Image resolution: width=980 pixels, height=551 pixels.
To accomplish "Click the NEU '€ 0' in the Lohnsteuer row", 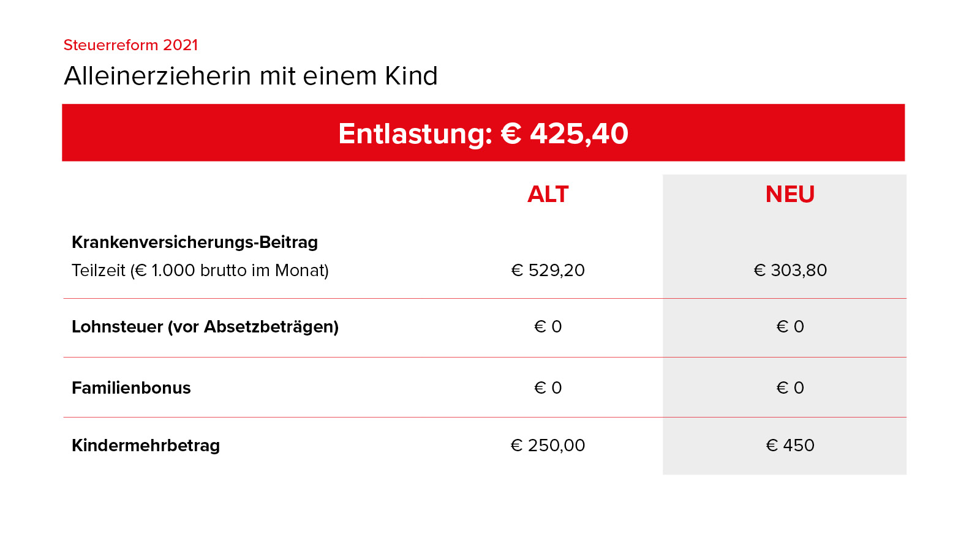I will tap(790, 327).
